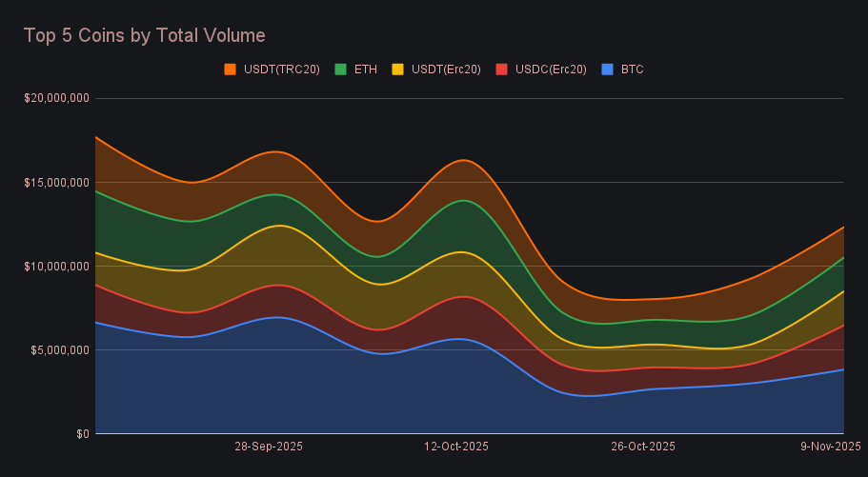Click the $15,000,000 y-axis label

[56, 182]
